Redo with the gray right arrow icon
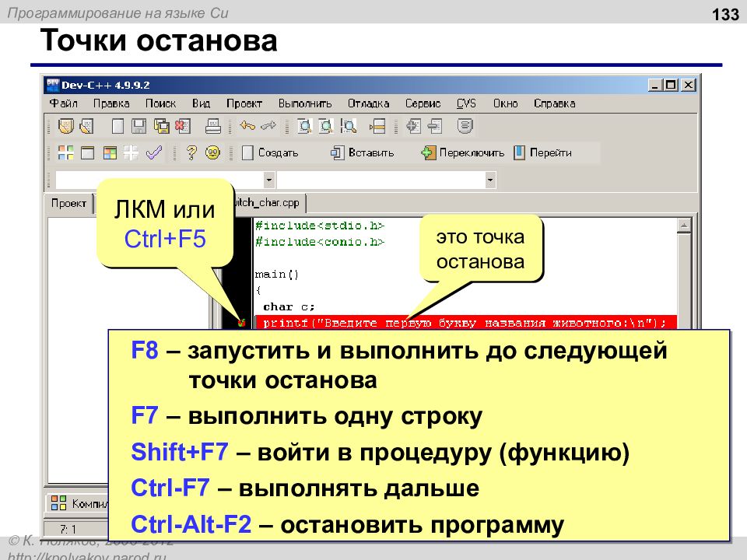This screenshot has width=747, height=560. [268, 126]
